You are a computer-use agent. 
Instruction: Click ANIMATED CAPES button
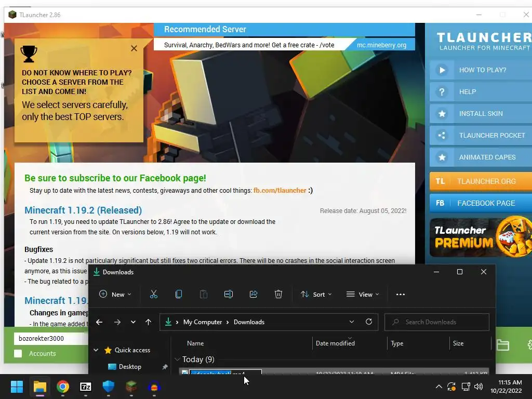481,157
